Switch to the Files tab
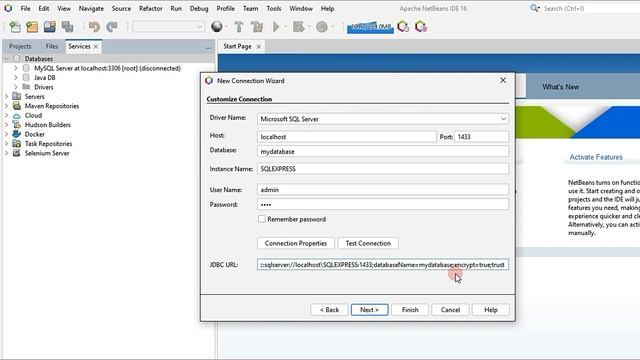The image size is (640, 360). pos(52,47)
